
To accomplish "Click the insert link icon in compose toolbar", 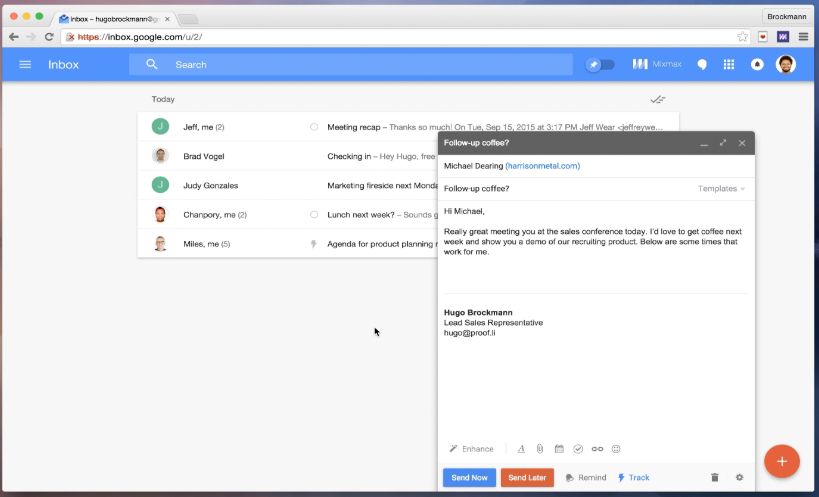I will click(597, 449).
